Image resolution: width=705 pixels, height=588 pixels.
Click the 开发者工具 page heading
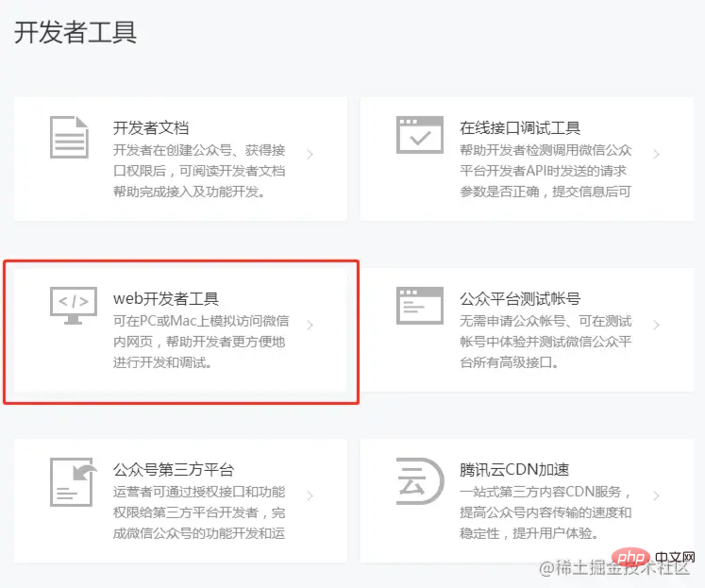point(76,32)
